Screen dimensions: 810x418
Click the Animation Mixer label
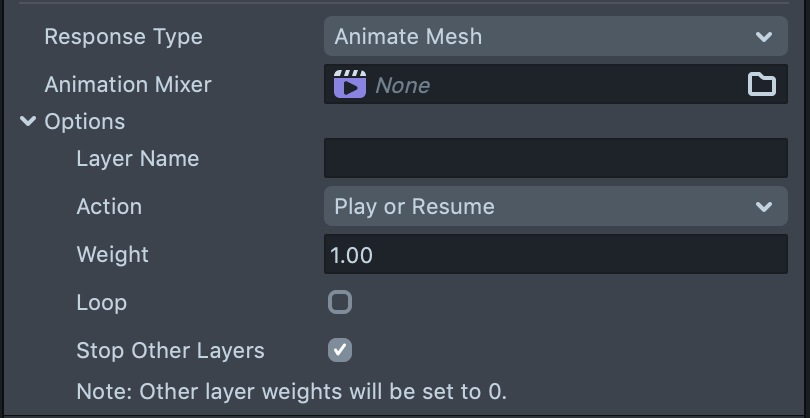coord(128,85)
